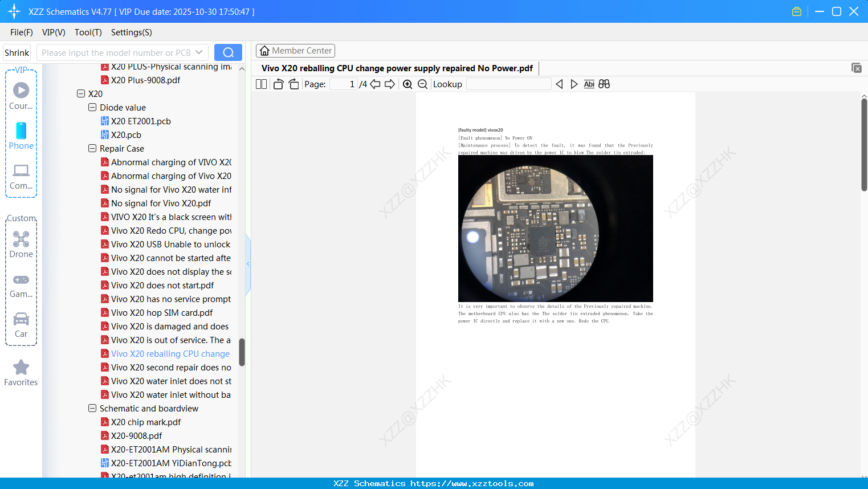Open X20 chip mark.pdf

point(146,422)
